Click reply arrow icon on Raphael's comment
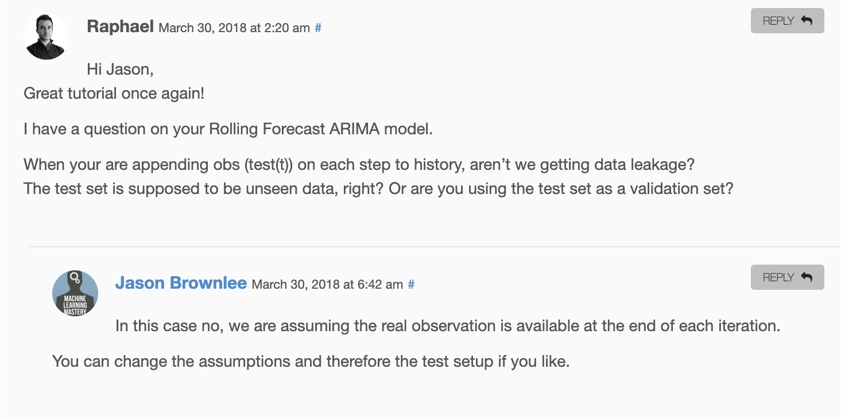The image size is (868, 419). coord(807,21)
